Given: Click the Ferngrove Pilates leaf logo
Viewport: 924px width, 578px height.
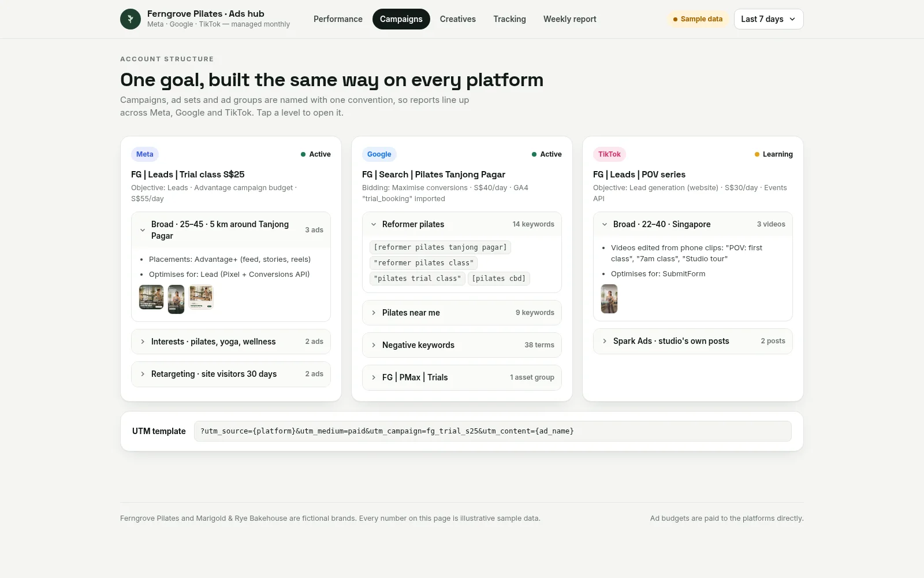Looking at the screenshot, I should 131,19.
